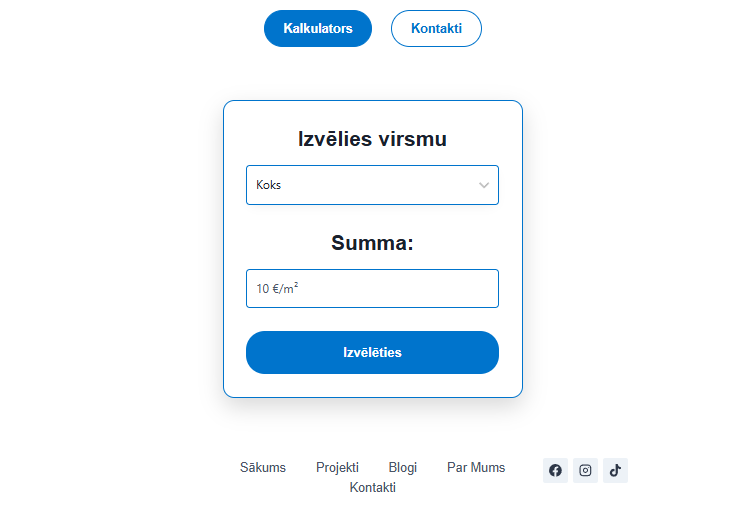Viewport: 749px width, 526px height.
Task: Open the Kontakti link in footer
Action: click(373, 487)
